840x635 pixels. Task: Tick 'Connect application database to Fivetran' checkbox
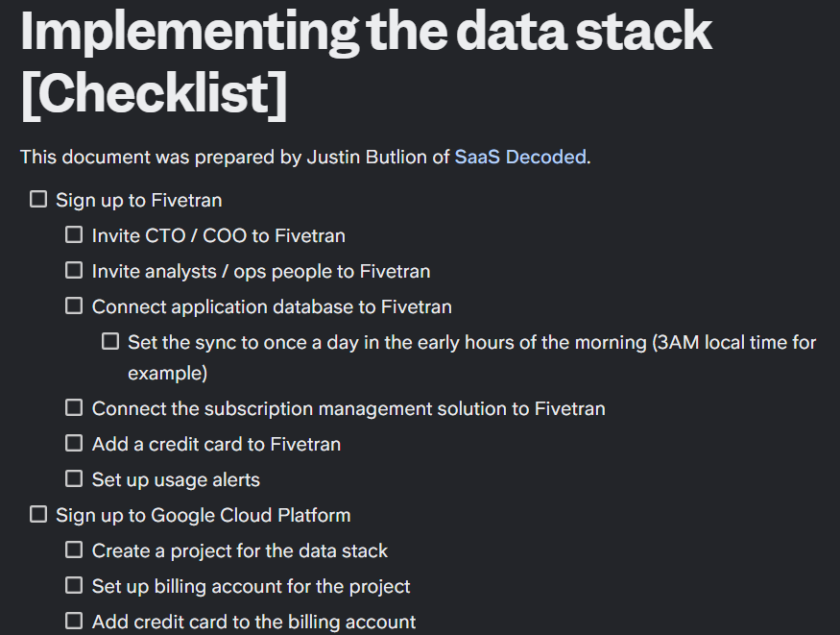[74, 306]
